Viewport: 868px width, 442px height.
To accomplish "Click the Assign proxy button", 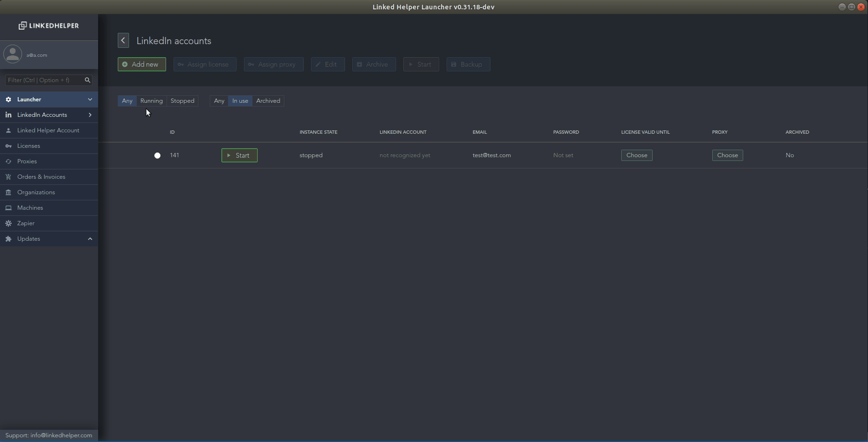I will point(274,64).
